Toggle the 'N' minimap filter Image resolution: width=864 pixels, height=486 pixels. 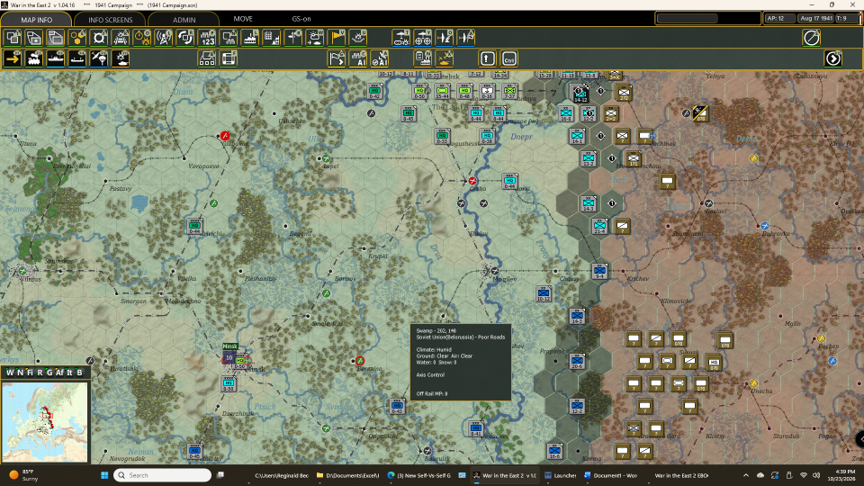point(20,372)
